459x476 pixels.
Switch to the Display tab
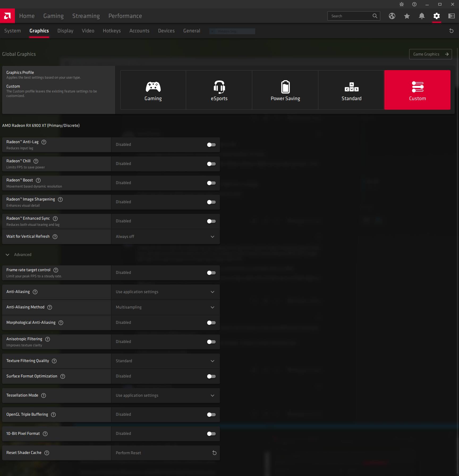(65, 31)
